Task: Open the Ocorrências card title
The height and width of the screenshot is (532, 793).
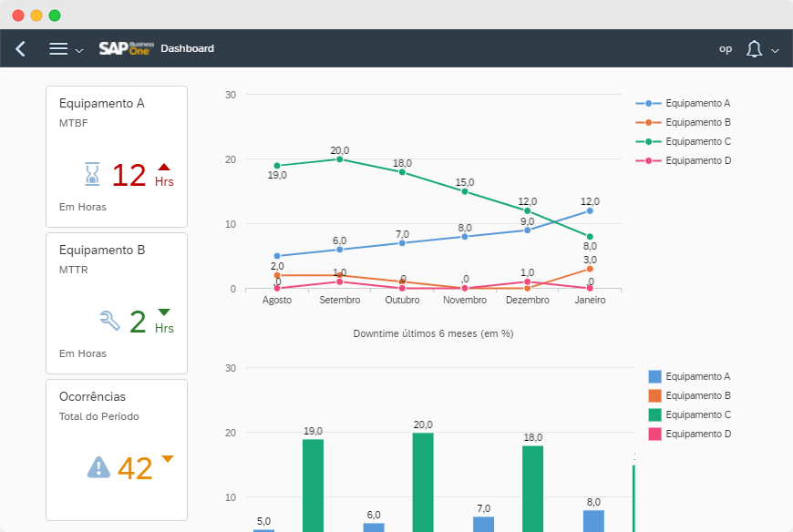Action: click(x=92, y=396)
